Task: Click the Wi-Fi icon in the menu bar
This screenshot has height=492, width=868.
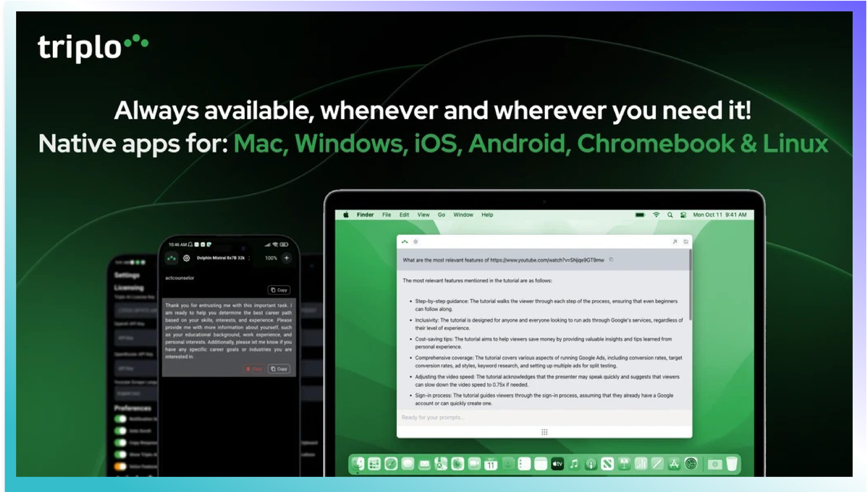Action: (x=656, y=215)
